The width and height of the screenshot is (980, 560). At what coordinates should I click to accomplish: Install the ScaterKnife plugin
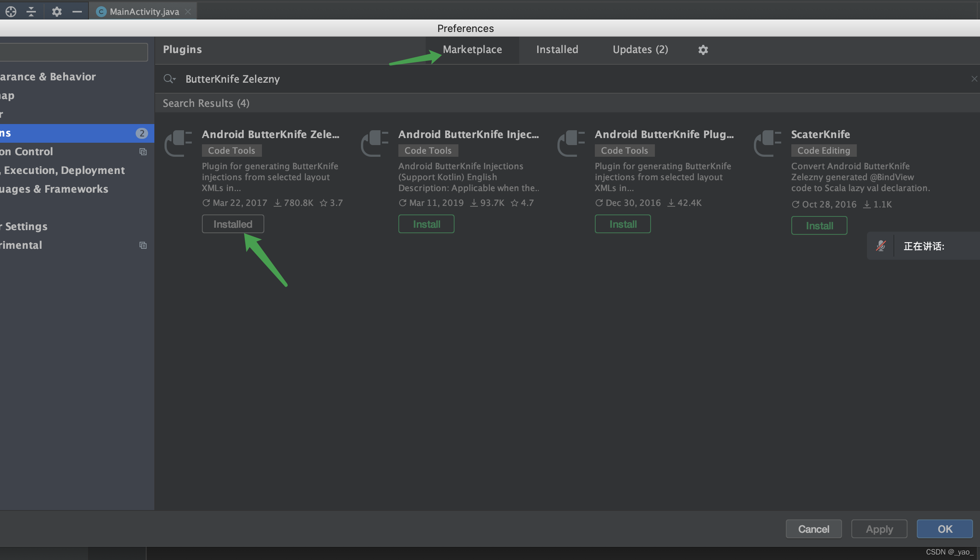pos(819,225)
